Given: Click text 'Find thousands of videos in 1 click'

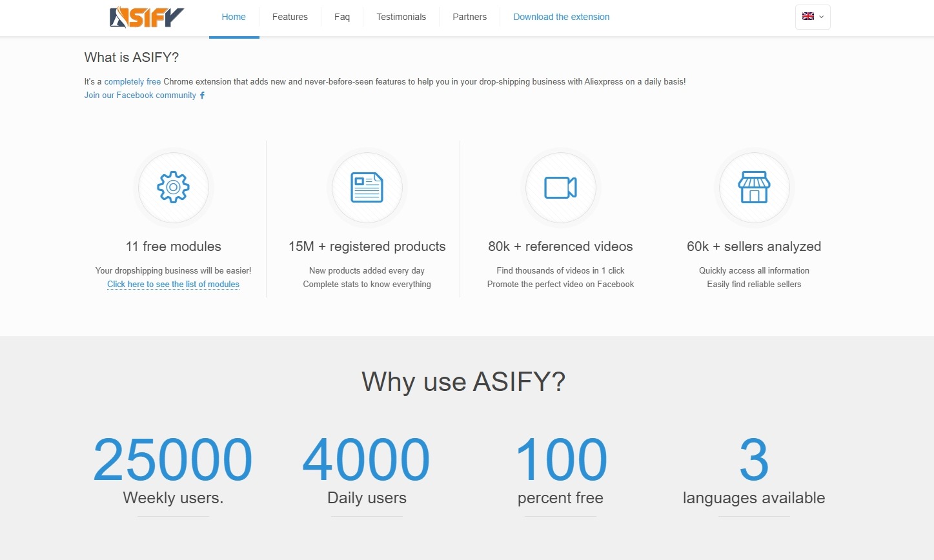Looking at the screenshot, I should [560, 271].
